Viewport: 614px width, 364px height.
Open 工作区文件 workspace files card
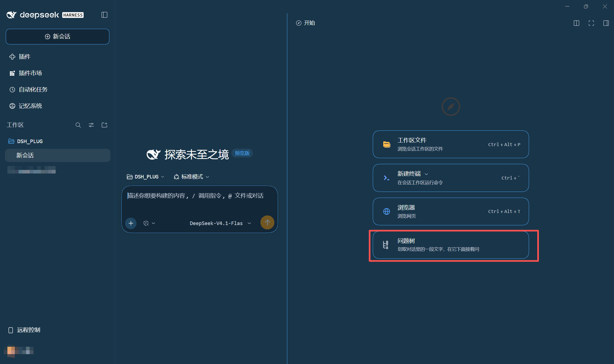click(451, 144)
